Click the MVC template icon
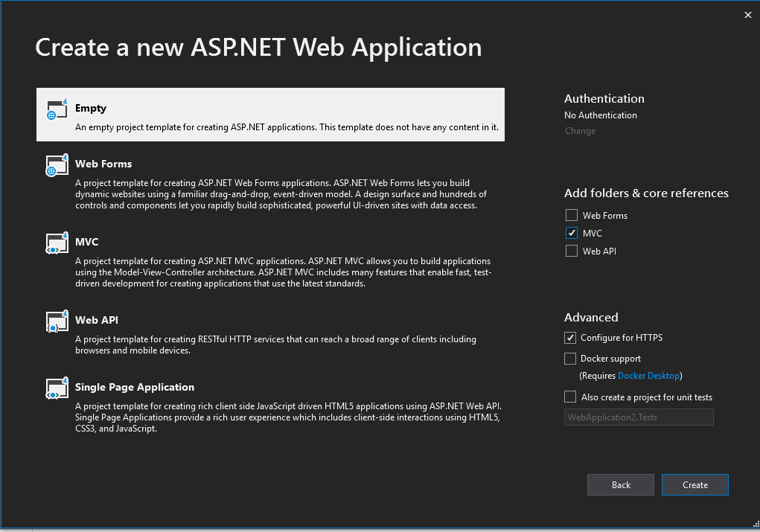 (x=57, y=243)
